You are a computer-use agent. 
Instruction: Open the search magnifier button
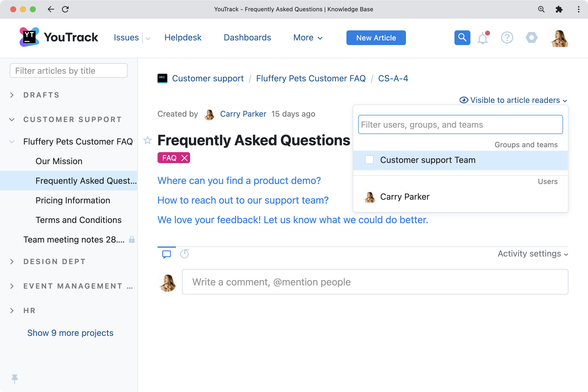[x=462, y=38]
